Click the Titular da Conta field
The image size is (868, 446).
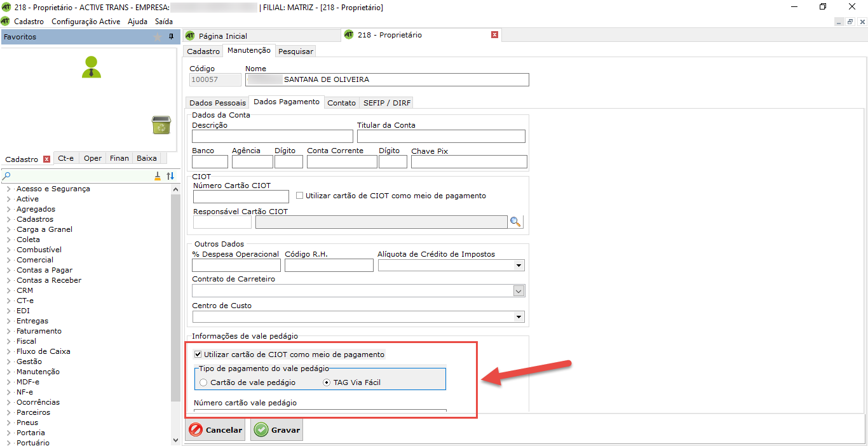point(441,136)
